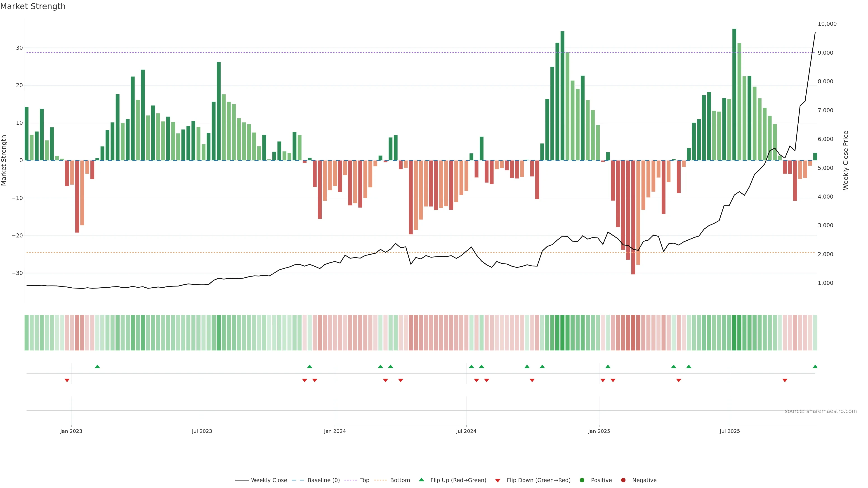Click the Market Strength chart title
This screenshot has height=488, width=868.
pos(33,6)
